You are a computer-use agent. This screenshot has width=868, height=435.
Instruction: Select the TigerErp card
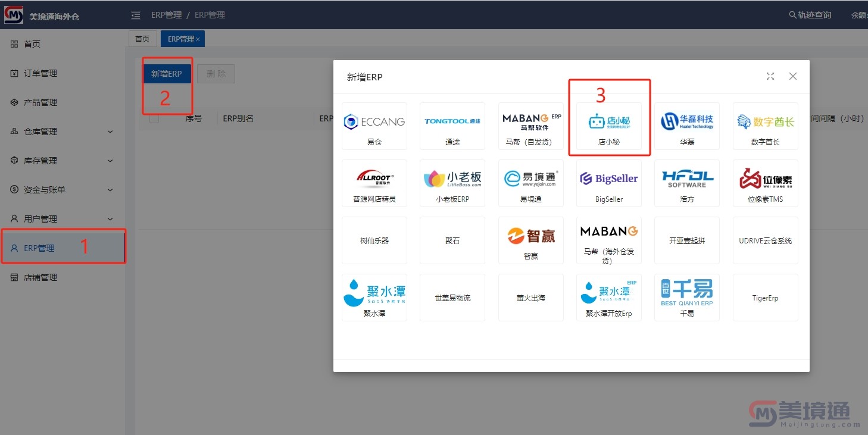tap(766, 298)
